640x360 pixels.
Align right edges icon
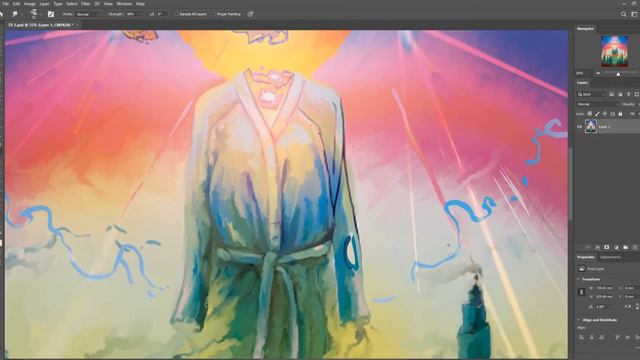[x=601, y=337]
